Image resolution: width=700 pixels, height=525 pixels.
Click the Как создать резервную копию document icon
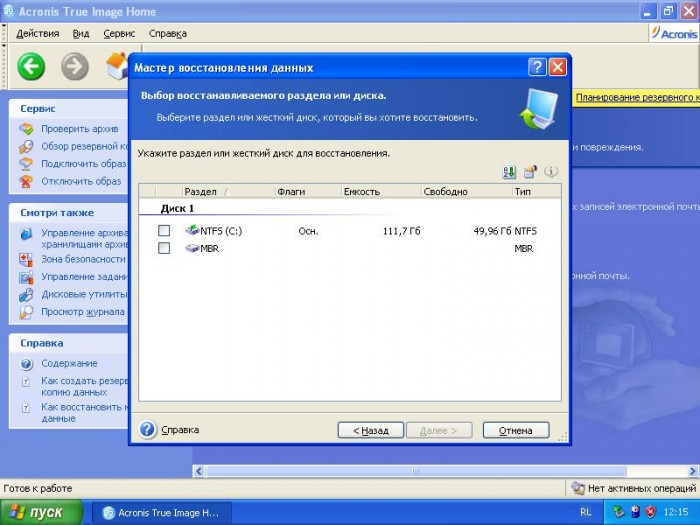pos(26,382)
